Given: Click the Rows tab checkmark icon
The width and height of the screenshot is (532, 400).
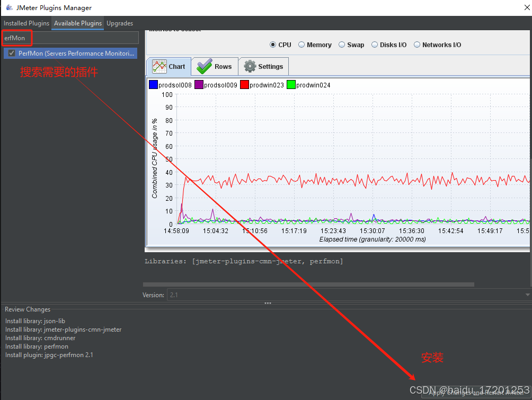Looking at the screenshot, I should pyautogui.click(x=204, y=67).
